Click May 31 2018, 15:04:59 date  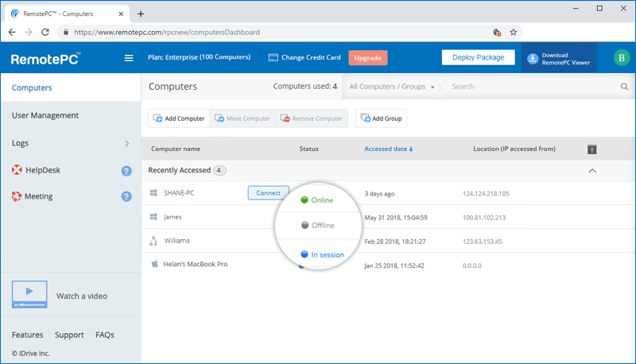coord(396,218)
